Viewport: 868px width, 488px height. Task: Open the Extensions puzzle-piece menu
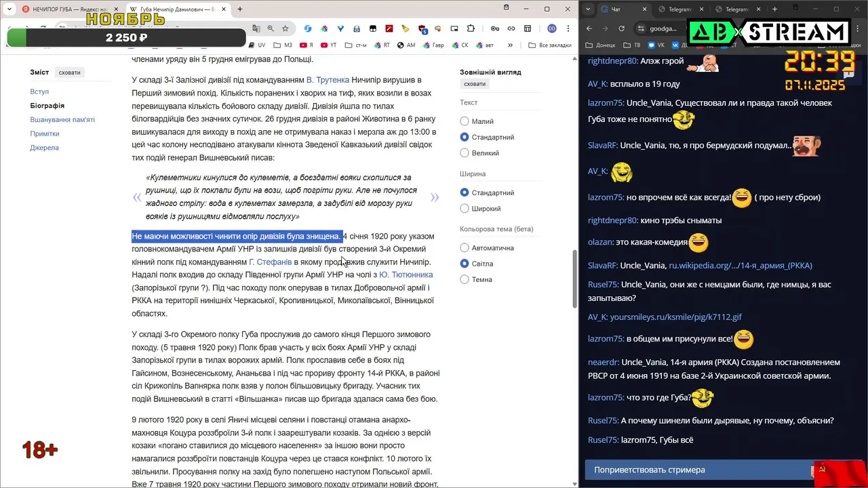(471, 28)
